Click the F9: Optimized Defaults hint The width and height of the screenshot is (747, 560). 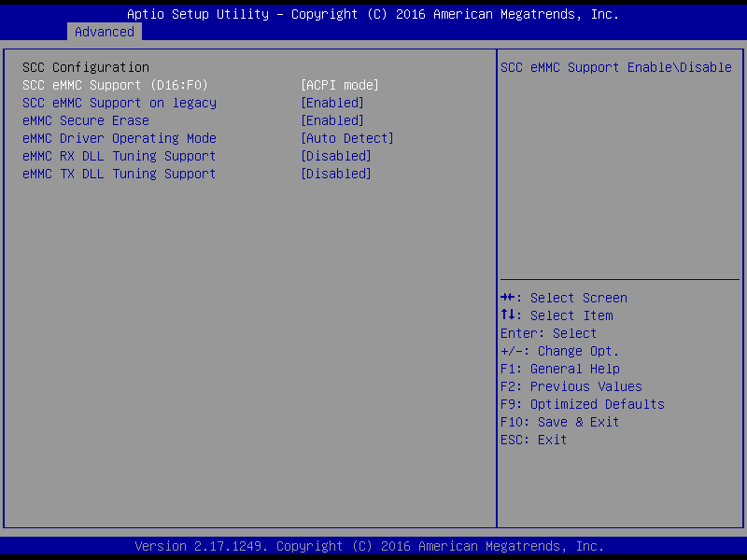tap(583, 404)
